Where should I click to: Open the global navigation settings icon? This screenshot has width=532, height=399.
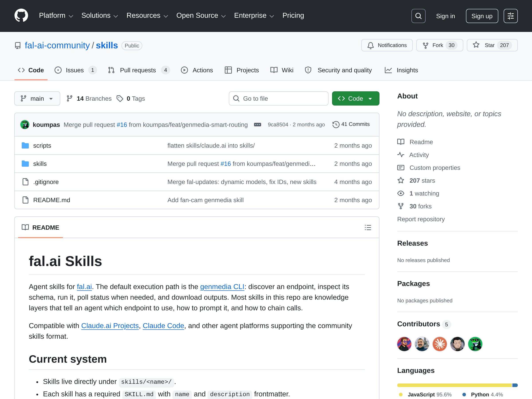click(x=510, y=16)
